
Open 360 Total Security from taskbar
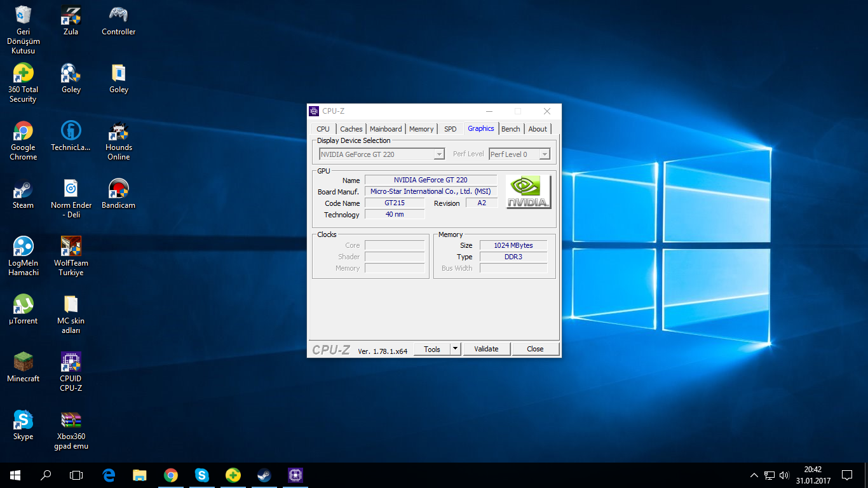(x=233, y=475)
